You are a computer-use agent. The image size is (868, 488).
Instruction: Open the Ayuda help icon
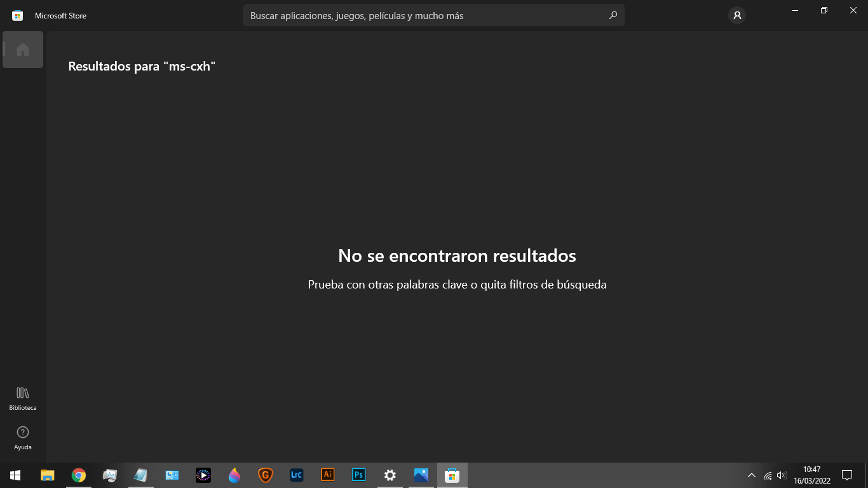[23, 438]
